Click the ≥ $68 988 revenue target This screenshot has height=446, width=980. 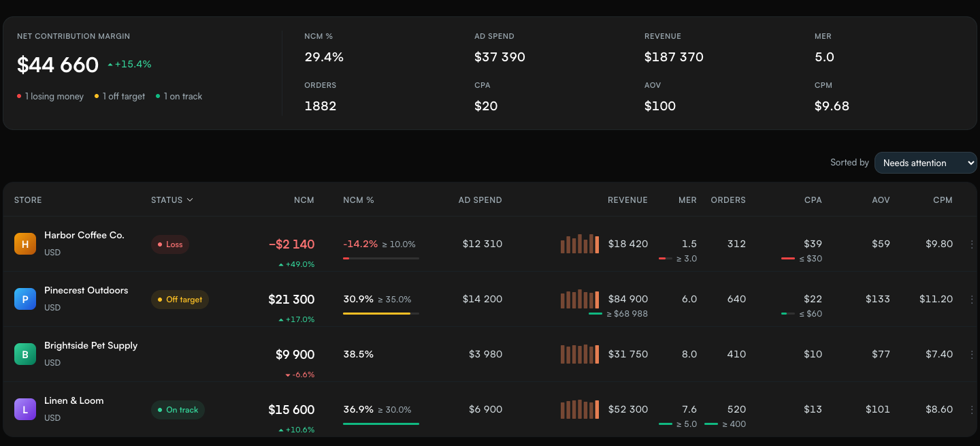(x=626, y=314)
